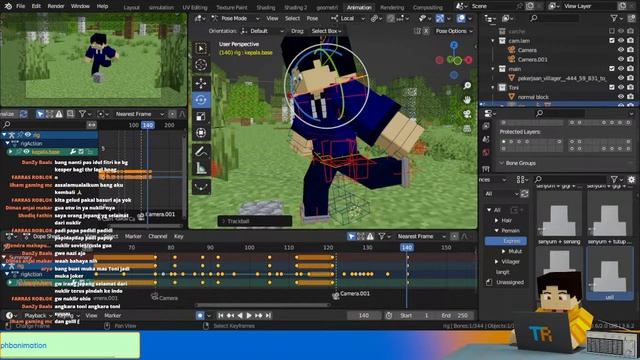The image size is (640, 360).
Task: Select the Measure ruler tool
Action: click(201, 168)
